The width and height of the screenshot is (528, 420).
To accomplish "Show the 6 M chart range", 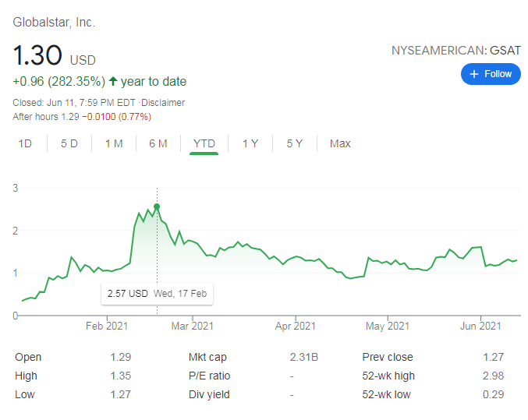I will pyautogui.click(x=158, y=143).
